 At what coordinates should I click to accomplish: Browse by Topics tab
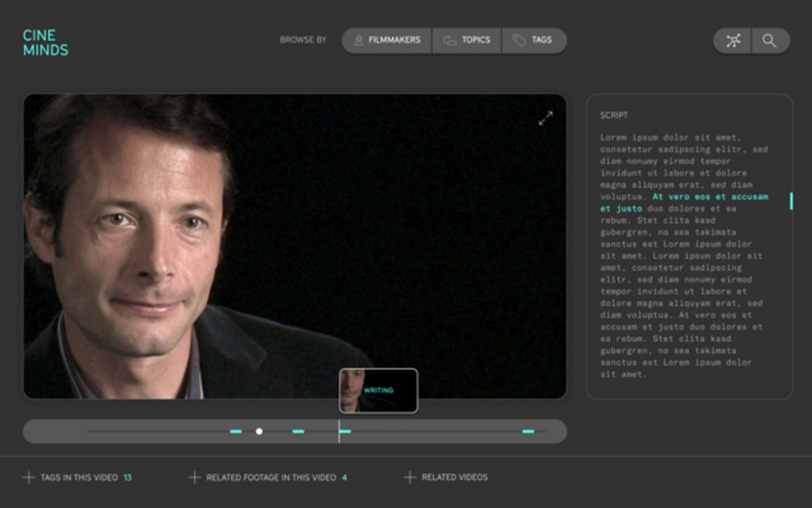468,40
